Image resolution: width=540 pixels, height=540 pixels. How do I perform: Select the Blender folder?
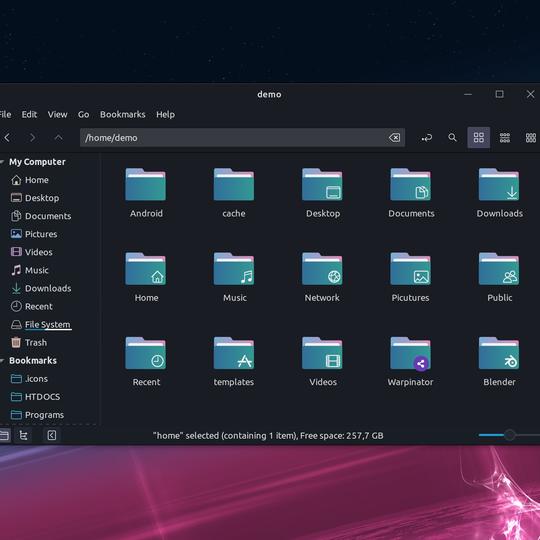tap(499, 362)
